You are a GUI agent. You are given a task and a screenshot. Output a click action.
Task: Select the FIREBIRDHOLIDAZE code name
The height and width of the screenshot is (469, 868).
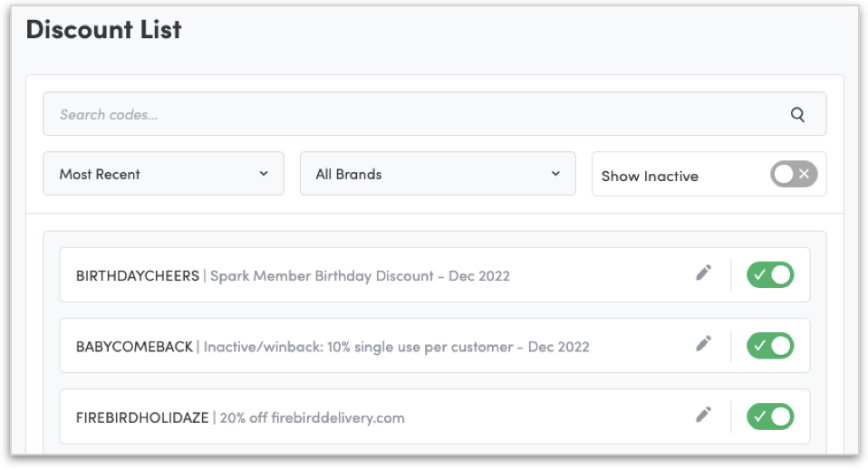point(143,418)
